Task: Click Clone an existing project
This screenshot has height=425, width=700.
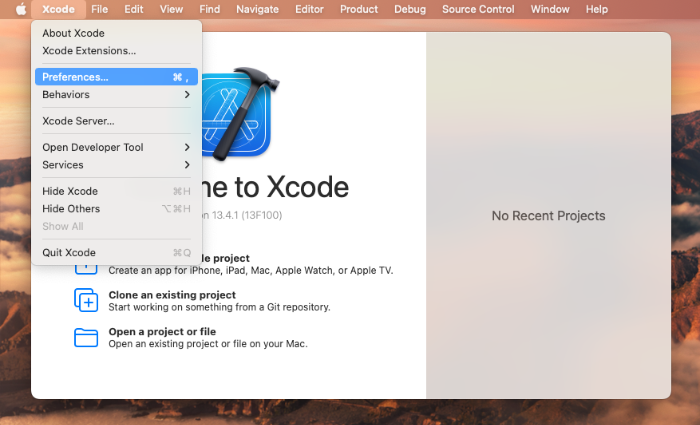Action: (x=172, y=295)
